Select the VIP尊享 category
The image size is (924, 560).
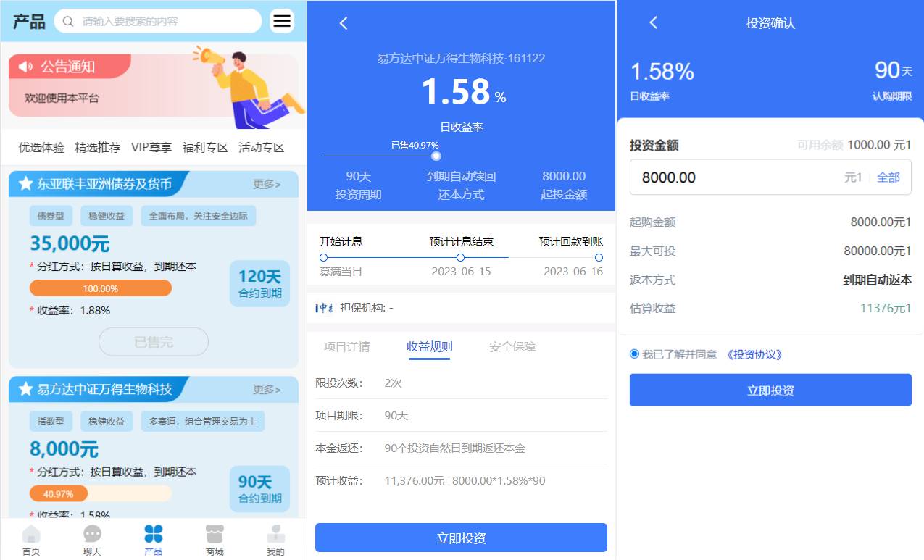[x=151, y=147]
